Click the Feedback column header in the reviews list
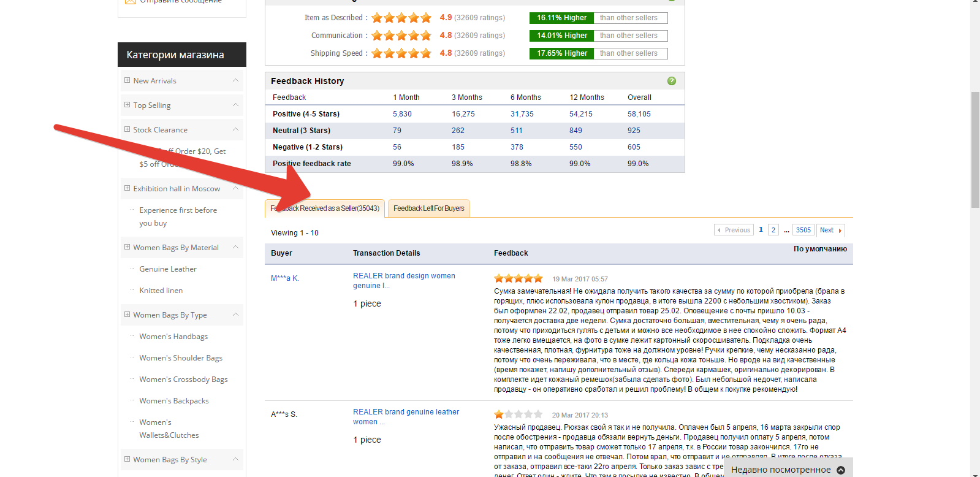The height and width of the screenshot is (477, 980). 511,253
